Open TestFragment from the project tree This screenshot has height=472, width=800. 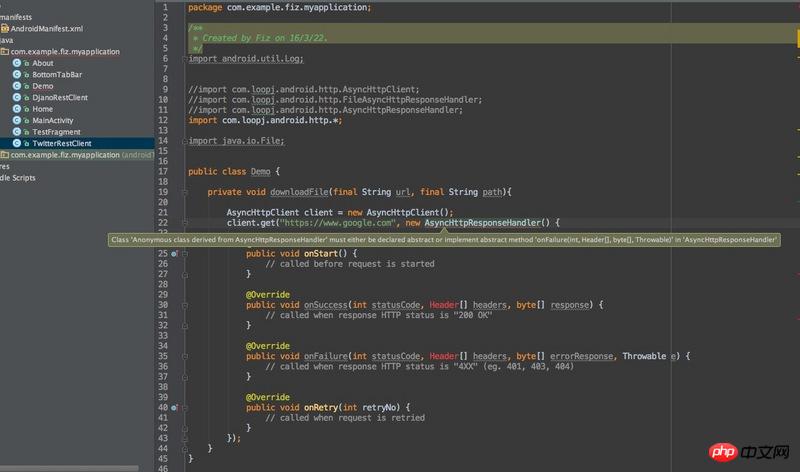(56, 132)
